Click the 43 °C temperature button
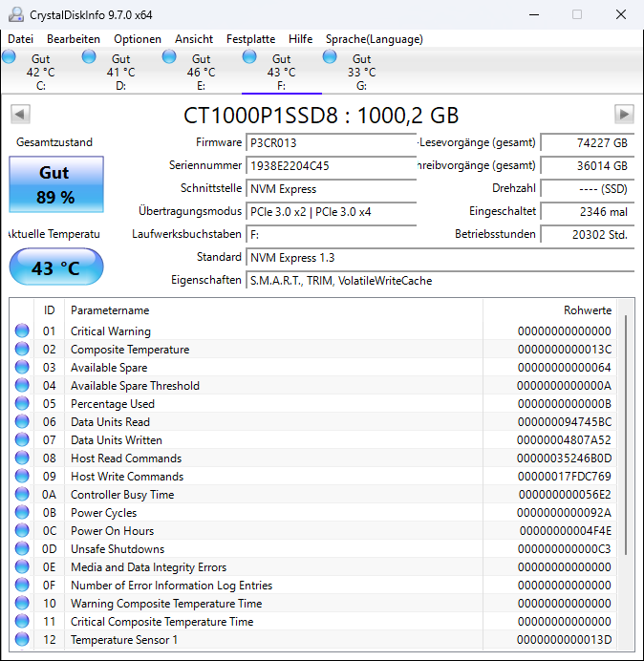This screenshot has height=661, width=644. [x=56, y=267]
